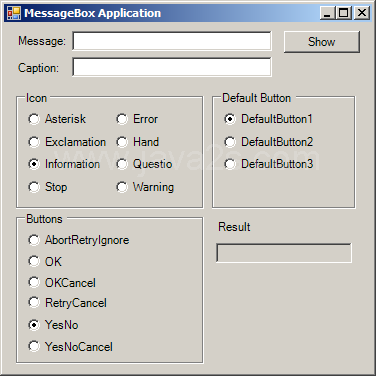Minimize the MessageBox Application window

[x=328, y=13]
